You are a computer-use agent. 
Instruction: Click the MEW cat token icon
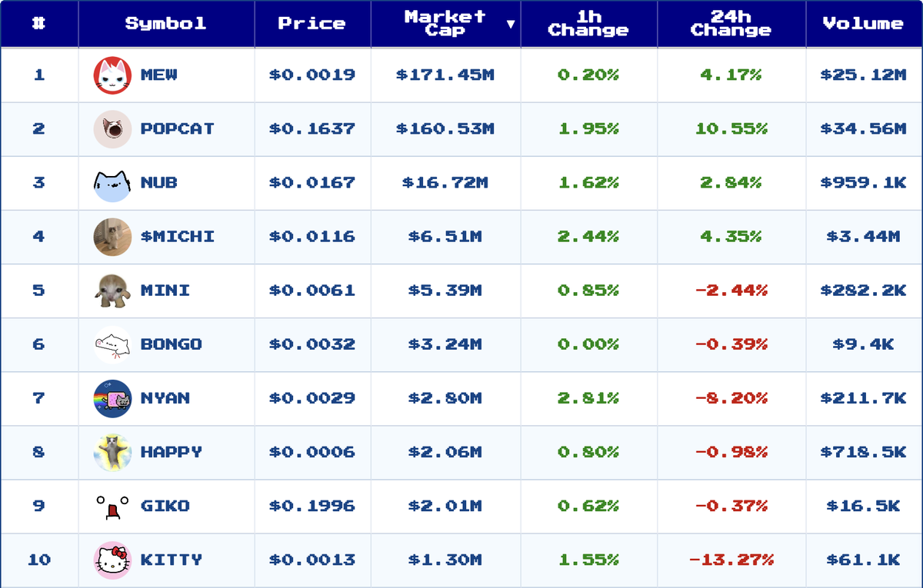(x=112, y=75)
